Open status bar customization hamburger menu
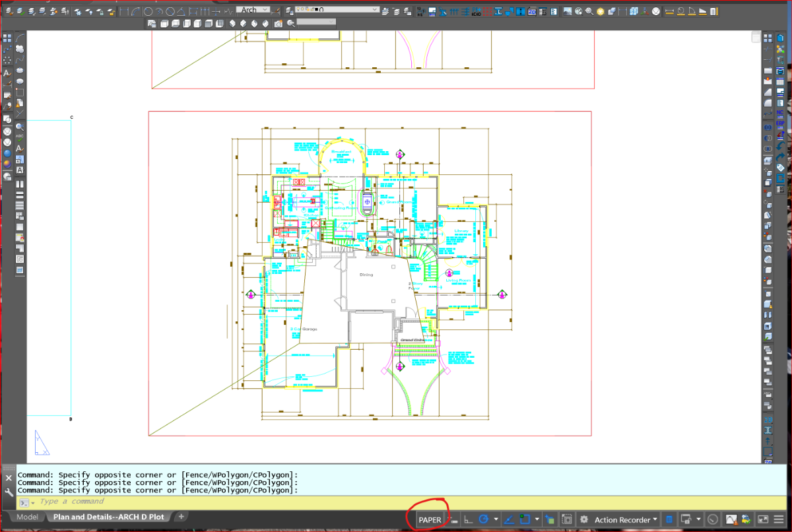Screen dimensions: 792x532 (779, 520)
